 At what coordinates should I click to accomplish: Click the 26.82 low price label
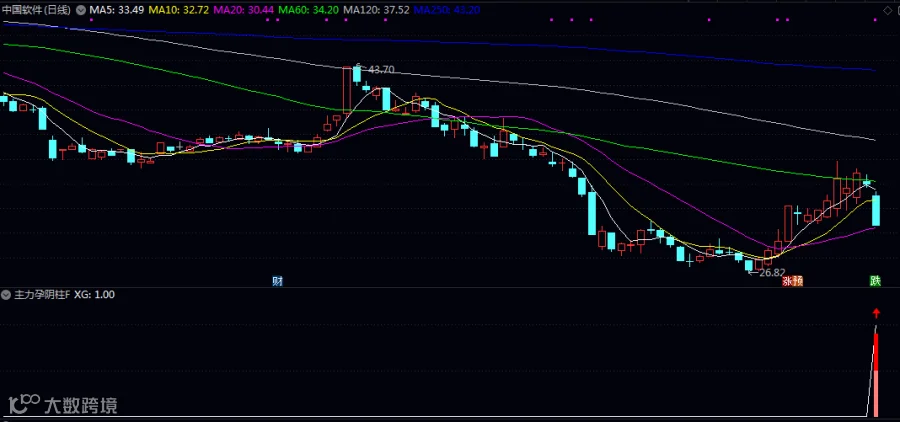tap(771, 273)
